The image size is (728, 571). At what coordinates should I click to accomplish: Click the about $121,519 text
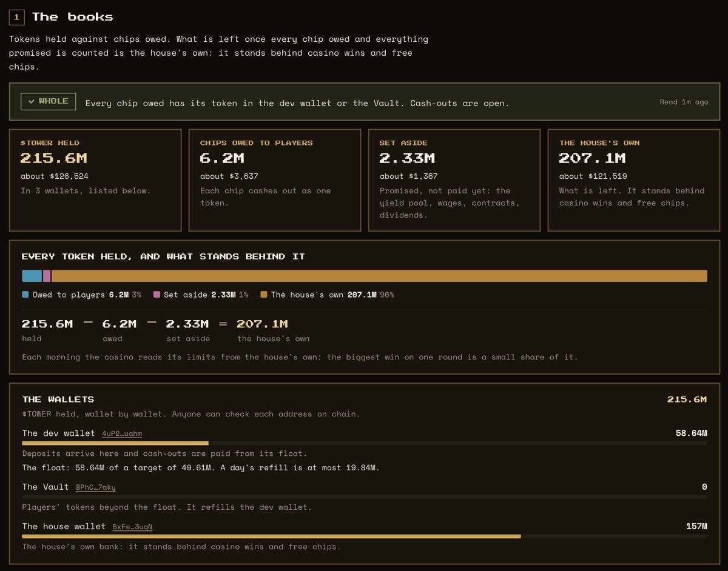click(593, 176)
